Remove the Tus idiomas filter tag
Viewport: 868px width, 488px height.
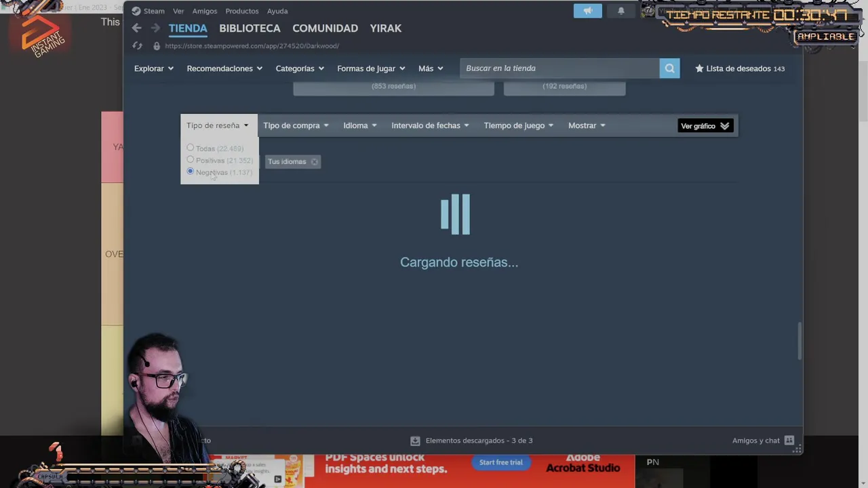click(x=315, y=162)
